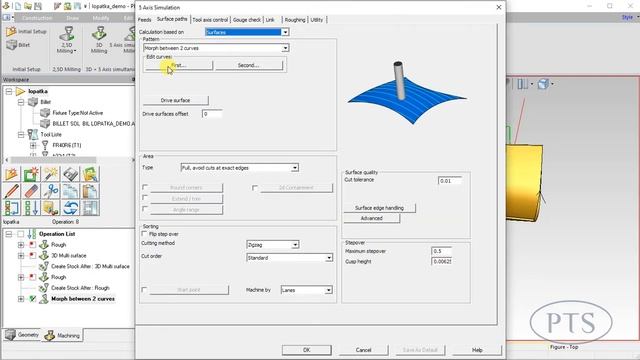The image size is (640, 360).
Task: Click the gray diskette icon in operation toolbar
Action: click(70, 174)
